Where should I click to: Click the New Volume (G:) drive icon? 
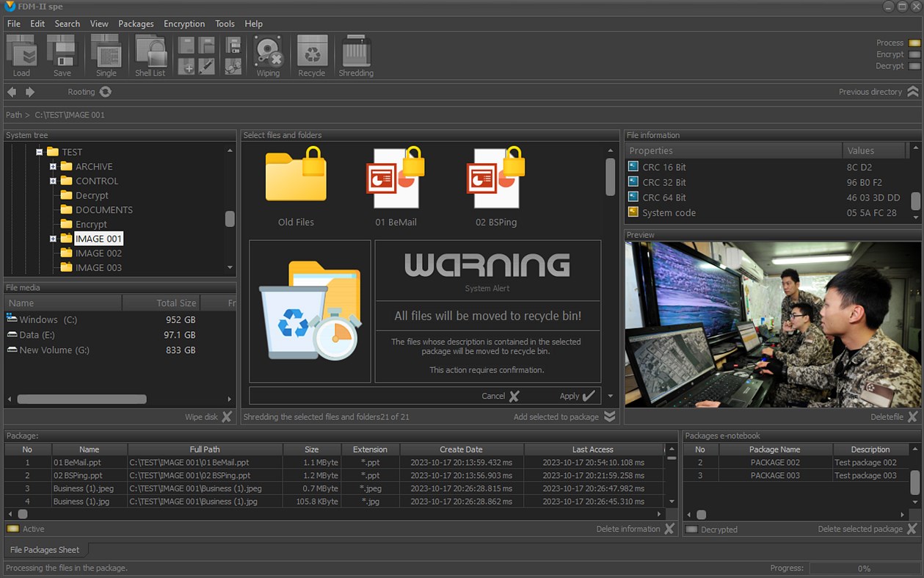pyautogui.click(x=12, y=350)
